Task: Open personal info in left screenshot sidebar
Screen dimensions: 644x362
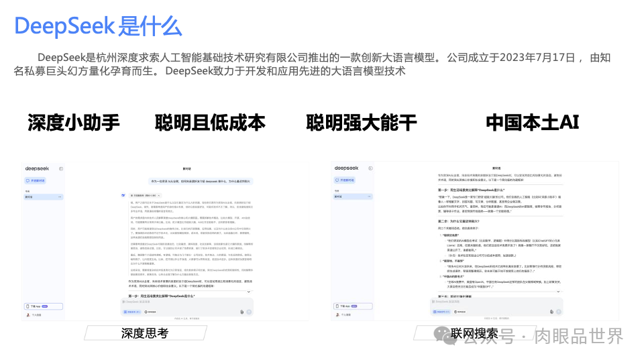Action: [34, 315]
